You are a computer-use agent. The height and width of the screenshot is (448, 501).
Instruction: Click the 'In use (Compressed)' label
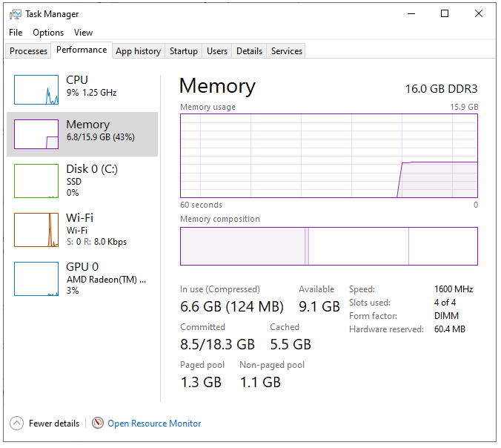(x=220, y=289)
